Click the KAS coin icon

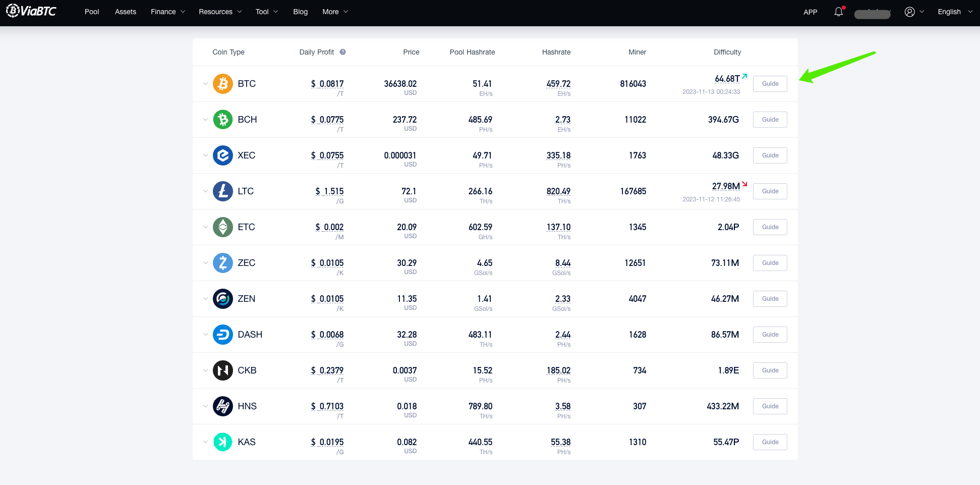coord(222,442)
